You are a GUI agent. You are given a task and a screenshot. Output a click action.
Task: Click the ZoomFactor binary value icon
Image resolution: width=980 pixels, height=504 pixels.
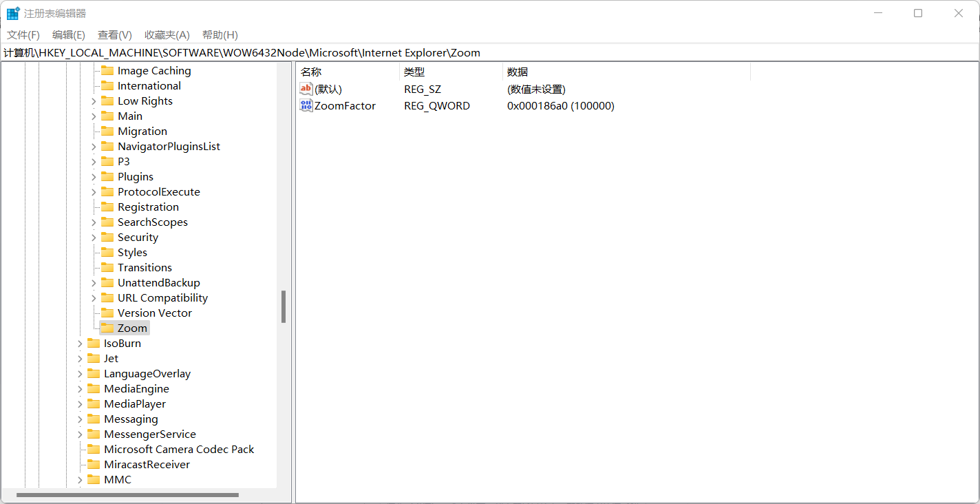pos(306,105)
